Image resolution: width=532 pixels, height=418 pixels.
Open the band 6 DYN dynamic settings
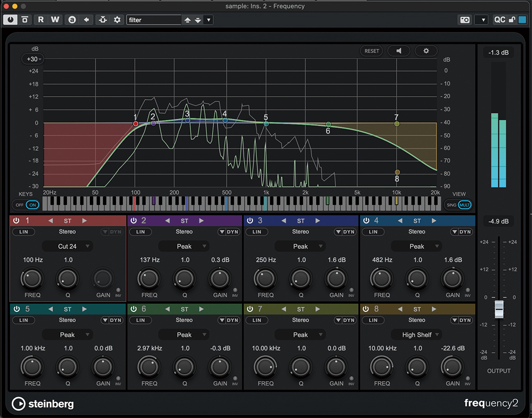coord(229,320)
